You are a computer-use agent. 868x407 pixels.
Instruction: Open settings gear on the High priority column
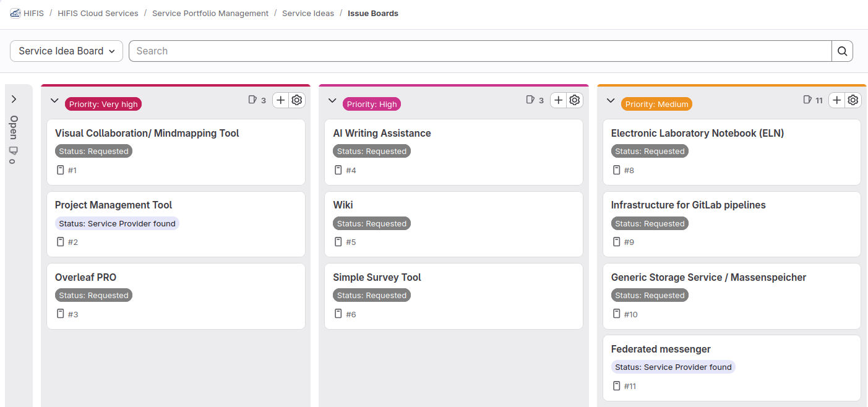[x=574, y=100]
